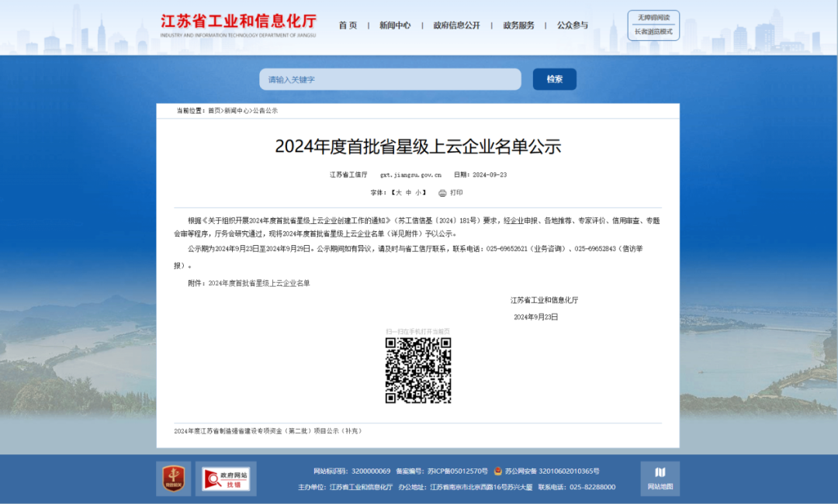Expand the 公众参与 navigation menu

tap(572, 26)
